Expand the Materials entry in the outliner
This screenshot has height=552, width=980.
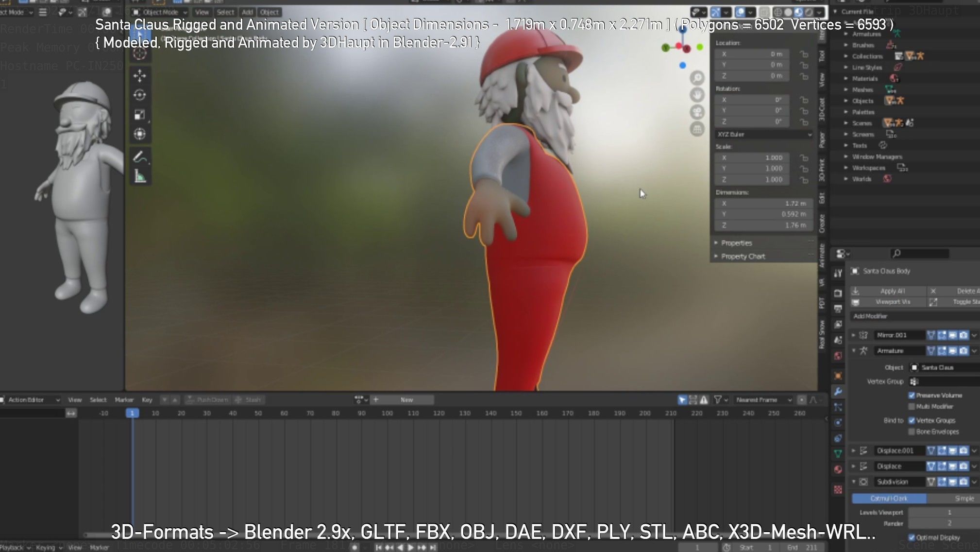[x=846, y=79]
